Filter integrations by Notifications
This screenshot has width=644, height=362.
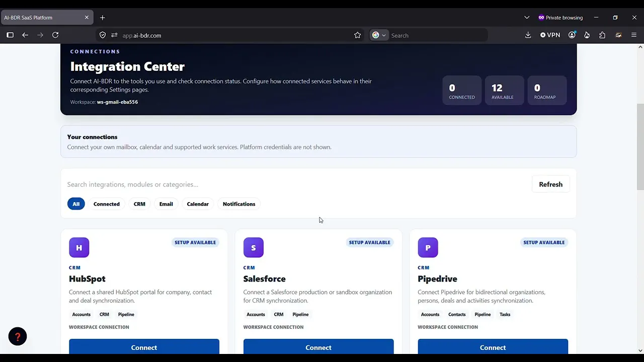click(x=239, y=204)
